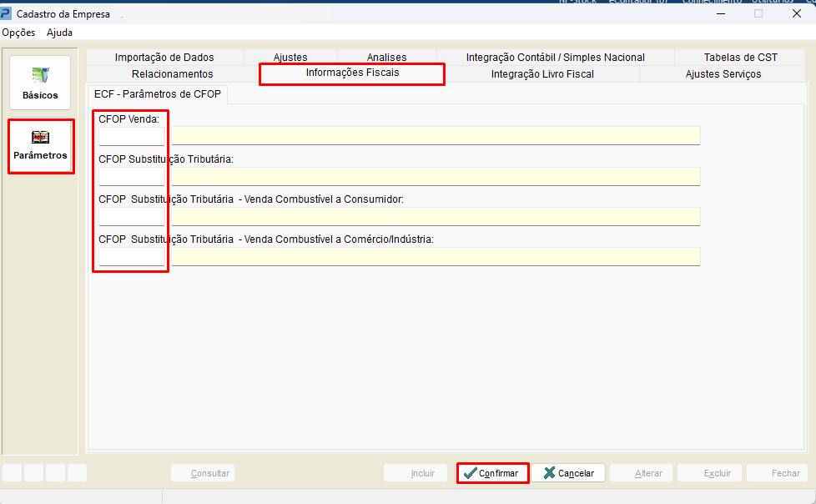
Task: Click CFOP Substituição Tributária description field
Action: [436, 176]
